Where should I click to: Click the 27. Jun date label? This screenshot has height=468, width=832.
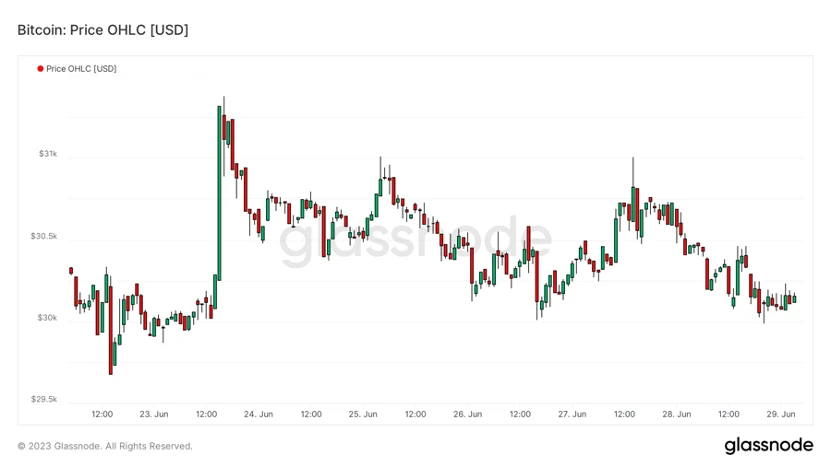pos(572,414)
